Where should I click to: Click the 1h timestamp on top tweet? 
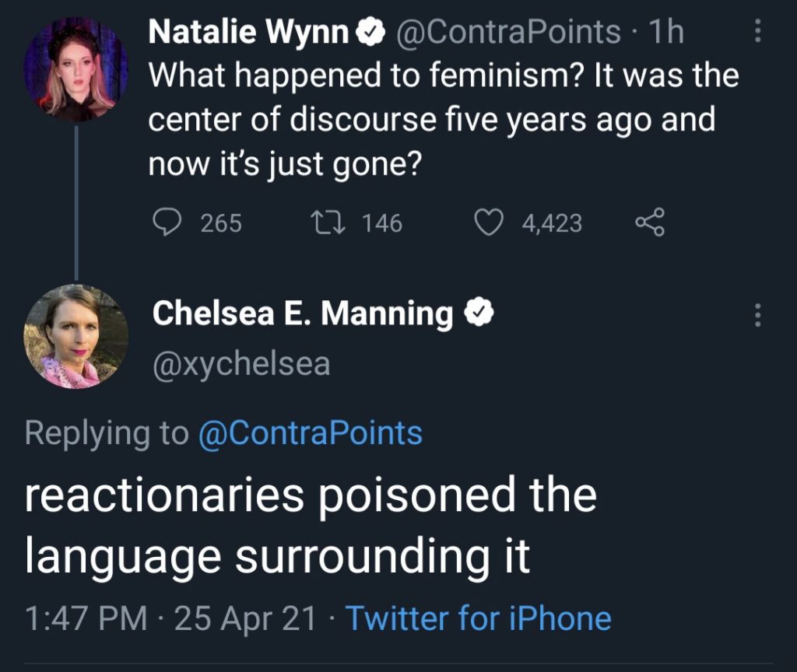[666, 32]
